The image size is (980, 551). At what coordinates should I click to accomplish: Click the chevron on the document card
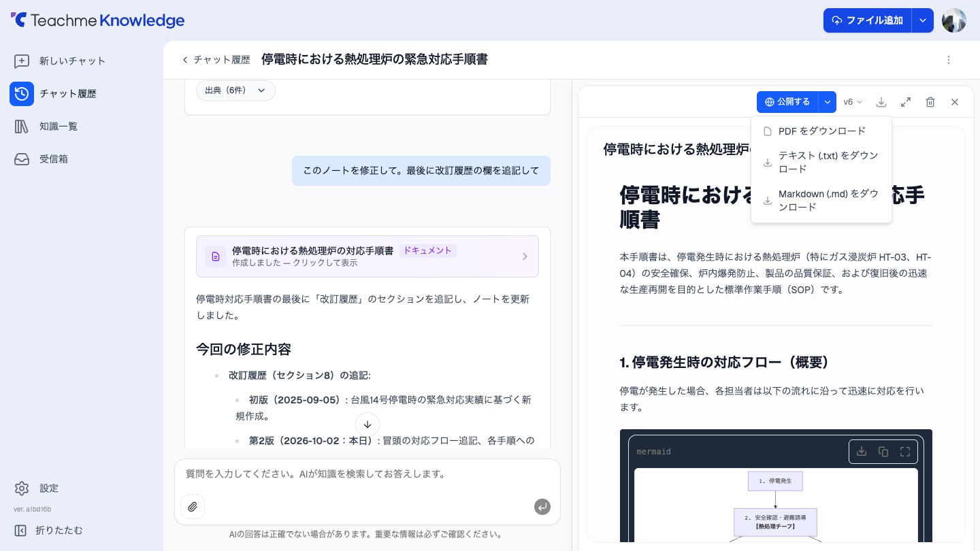[525, 256]
